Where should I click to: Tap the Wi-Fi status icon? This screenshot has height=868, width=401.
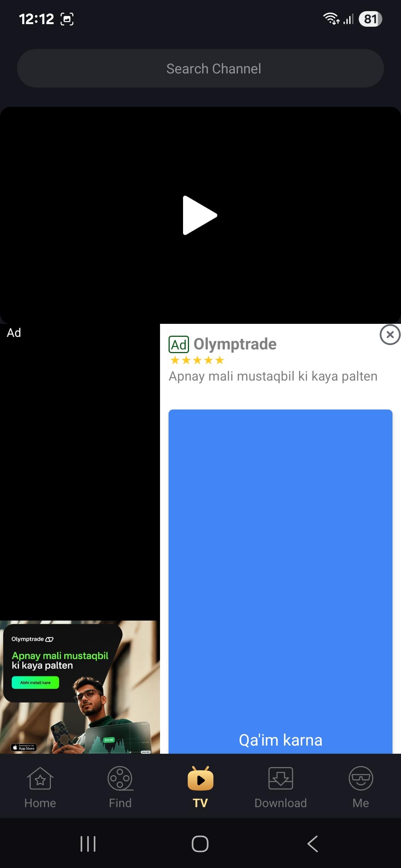[x=331, y=19]
